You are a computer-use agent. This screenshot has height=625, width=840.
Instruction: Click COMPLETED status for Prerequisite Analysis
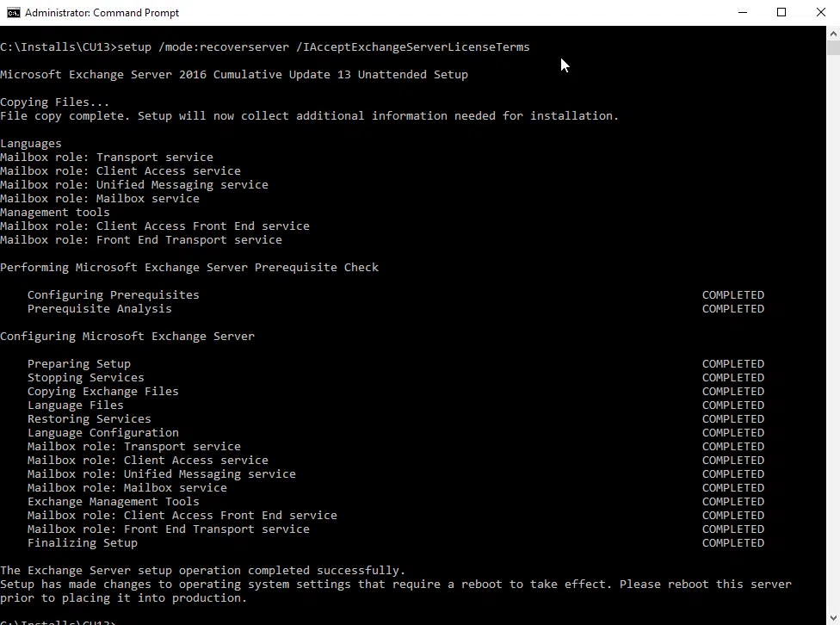733,309
